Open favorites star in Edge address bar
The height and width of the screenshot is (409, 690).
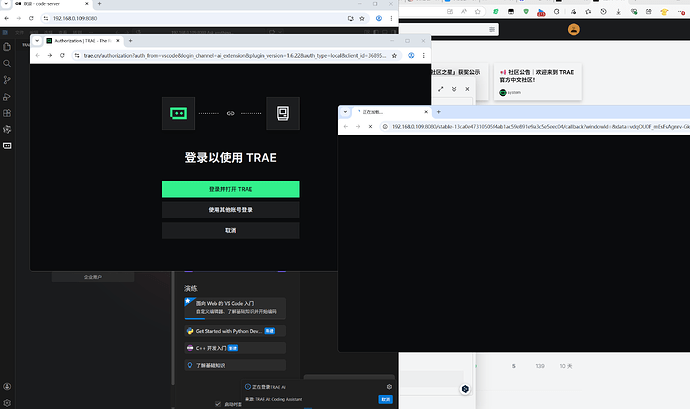pos(477,12)
